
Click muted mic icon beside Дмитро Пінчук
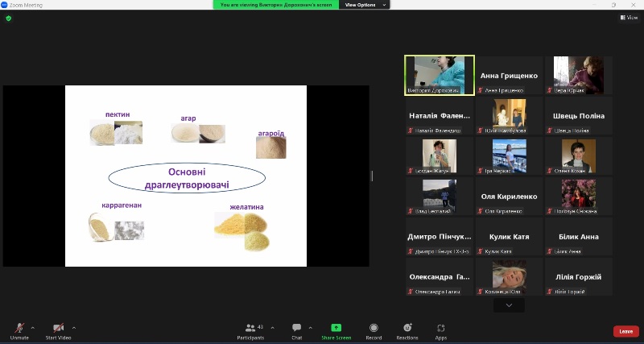(x=411, y=251)
